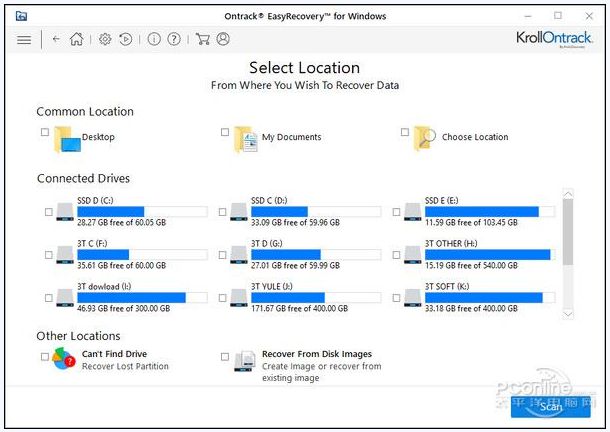
Task: Click the SSD C (D:) drive icon
Action: 239,212
